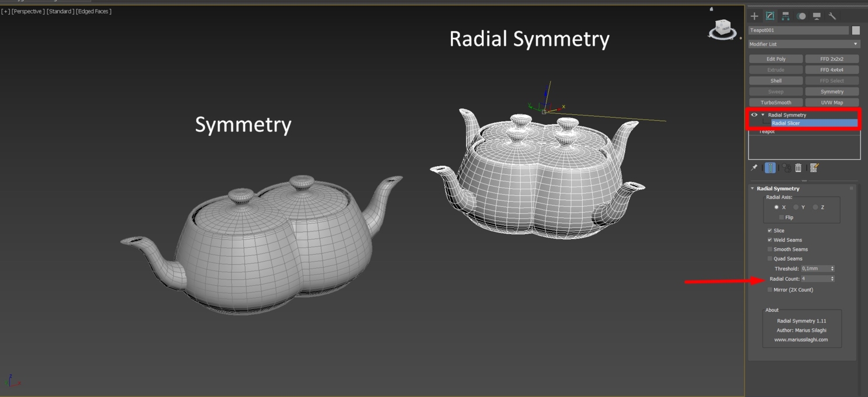This screenshot has height=397, width=868.
Task: Open Configure Modifier Sets icon
Action: [814, 168]
